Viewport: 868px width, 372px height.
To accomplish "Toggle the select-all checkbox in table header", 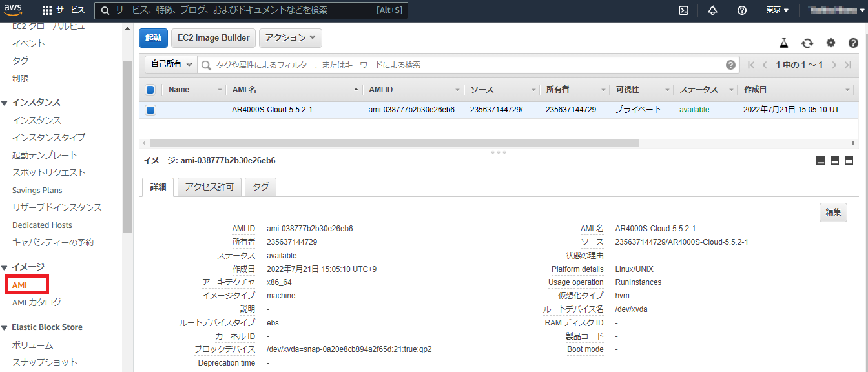I will pyautogui.click(x=150, y=90).
